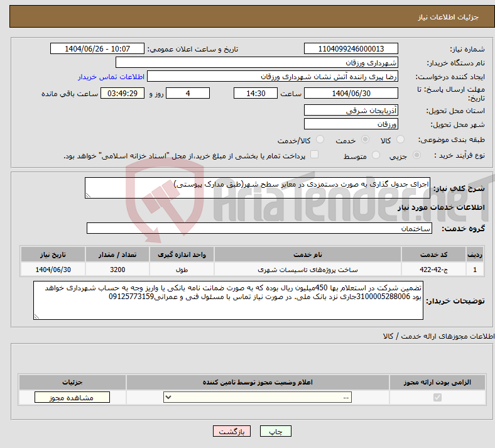Click the مشاهده مجوز button
The width and height of the screenshot is (495, 448).
72,397
